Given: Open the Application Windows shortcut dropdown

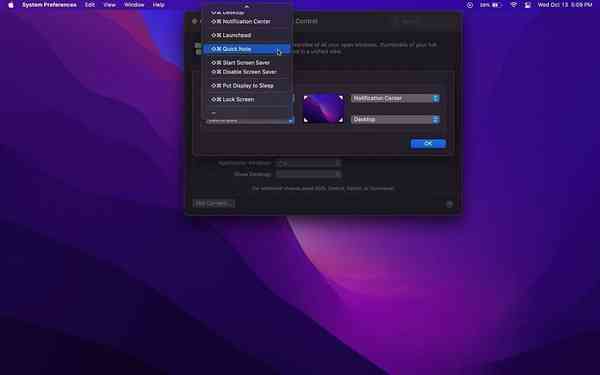Looking at the screenshot, I should point(308,163).
